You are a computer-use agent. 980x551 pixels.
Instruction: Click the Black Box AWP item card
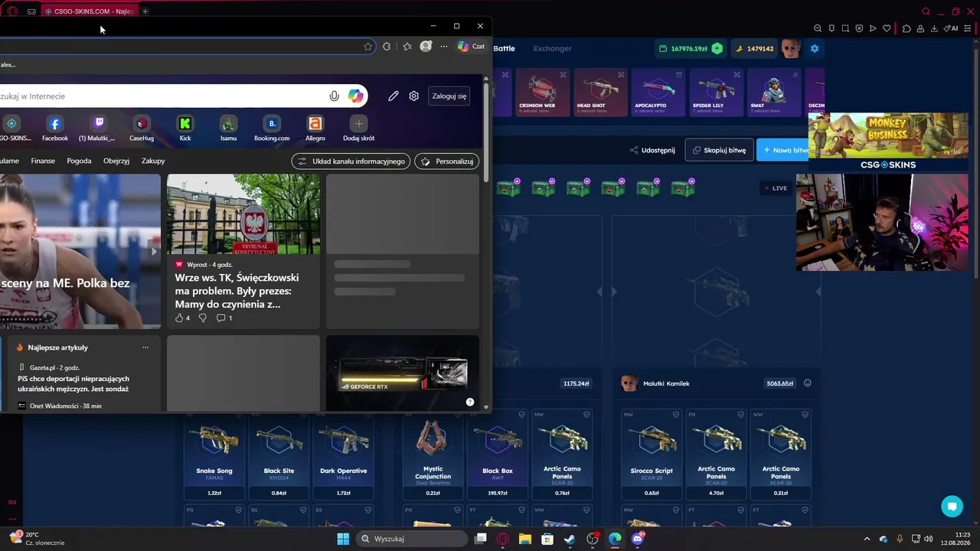(498, 455)
